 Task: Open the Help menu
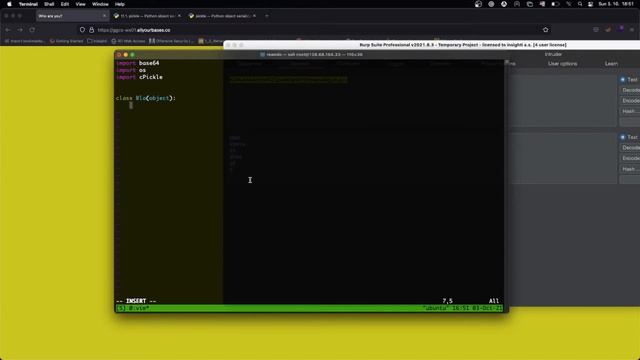pos(120,4)
